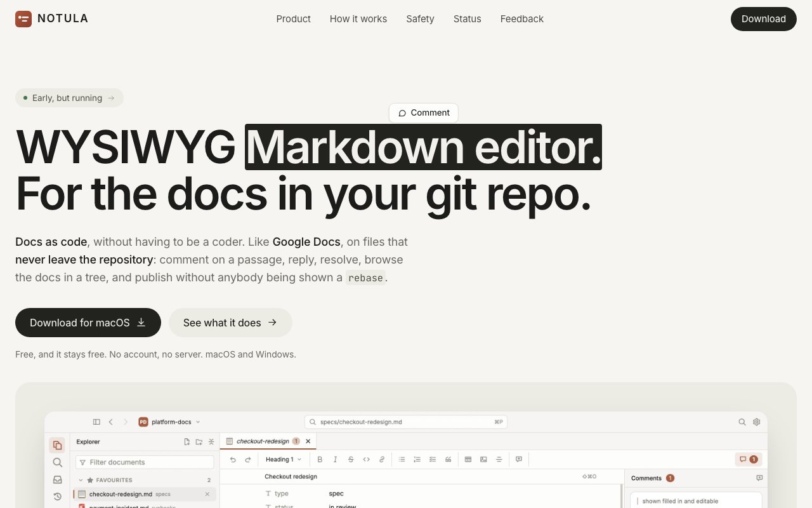Screen dimensions: 812x508
Task: Insert a numbered list
Action: [x=417, y=459]
